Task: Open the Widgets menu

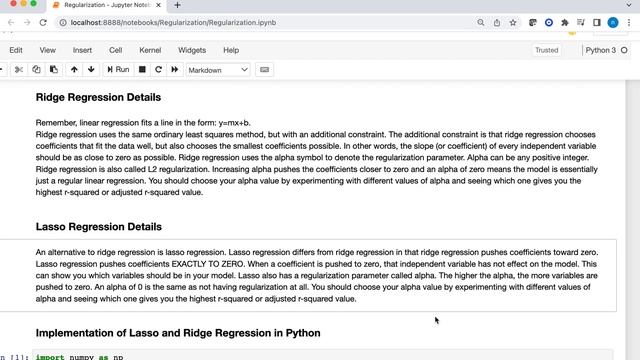Action: 192,50
